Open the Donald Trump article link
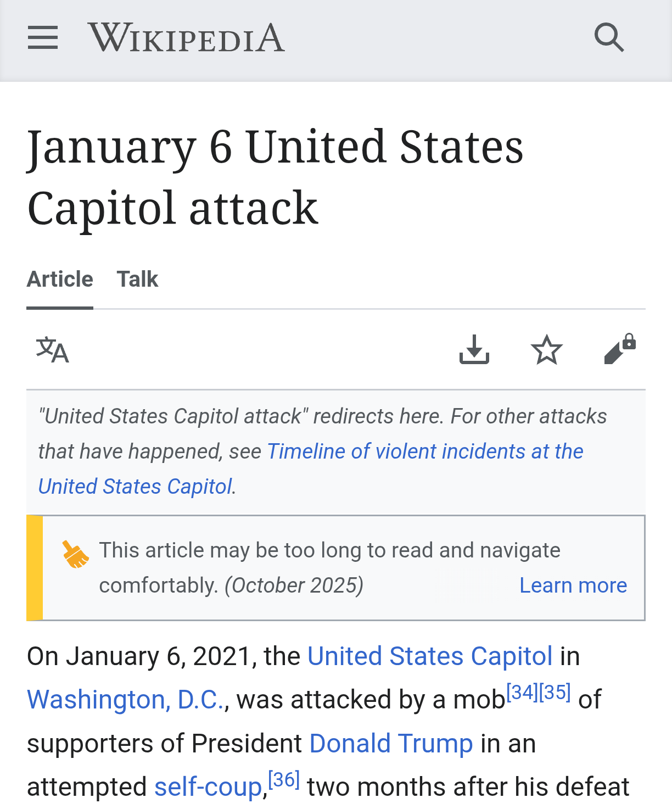This screenshot has height=809, width=672. click(391, 743)
